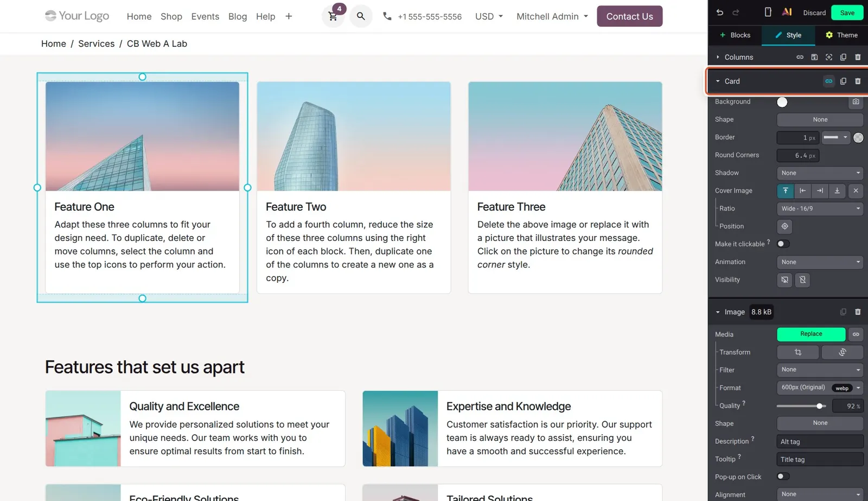Switch to the Blocks tab
The image size is (868, 501).
(735, 35)
